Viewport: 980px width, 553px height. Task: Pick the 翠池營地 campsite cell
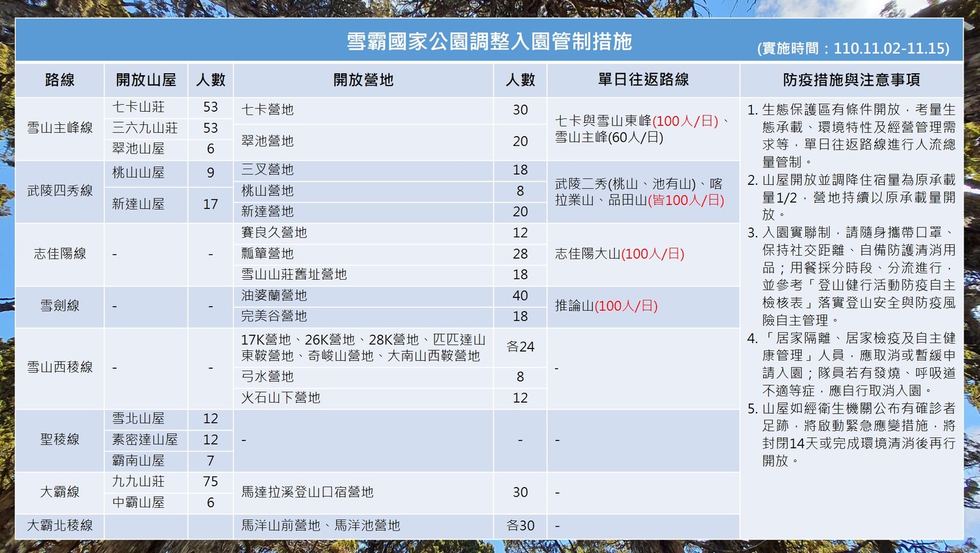[363, 141]
